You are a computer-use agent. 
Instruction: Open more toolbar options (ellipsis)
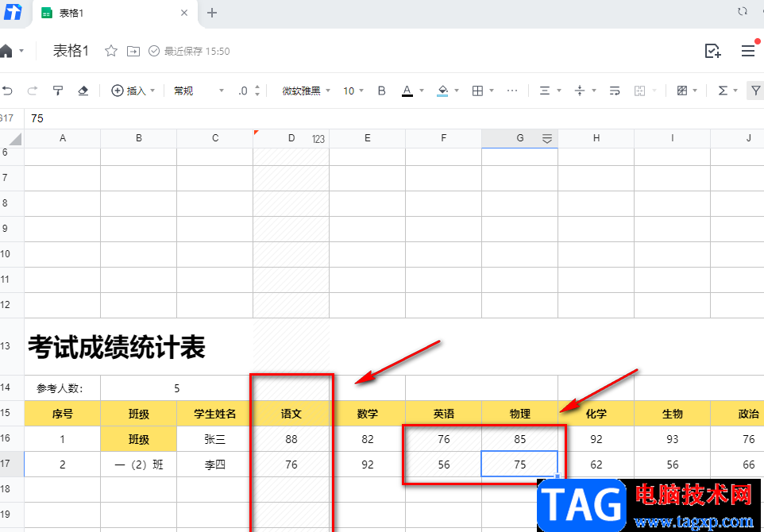point(512,91)
